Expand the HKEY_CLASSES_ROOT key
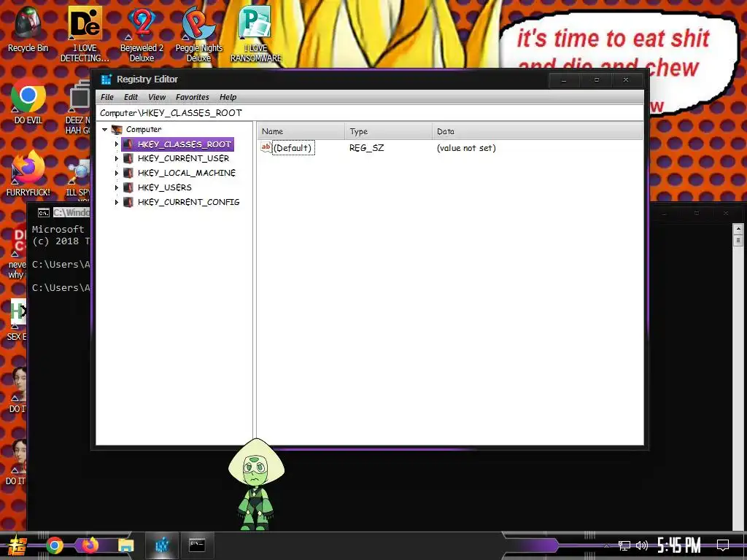This screenshot has height=560, width=747. pyautogui.click(x=116, y=144)
